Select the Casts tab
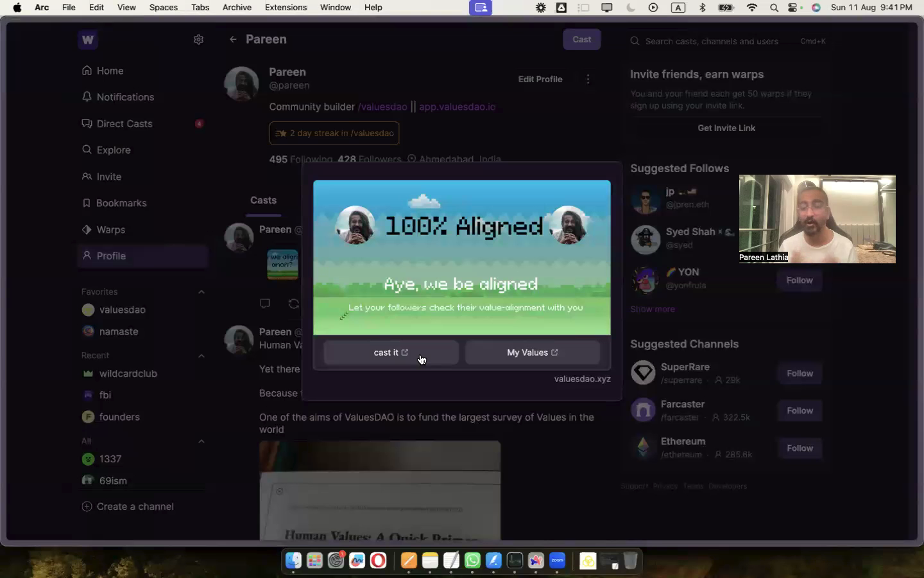924x578 pixels. click(x=264, y=200)
